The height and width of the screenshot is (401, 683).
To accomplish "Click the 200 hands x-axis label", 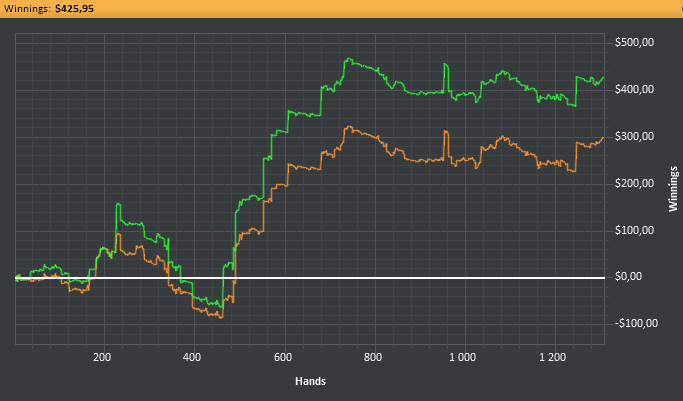I will pyautogui.click(x=102, y=357).
